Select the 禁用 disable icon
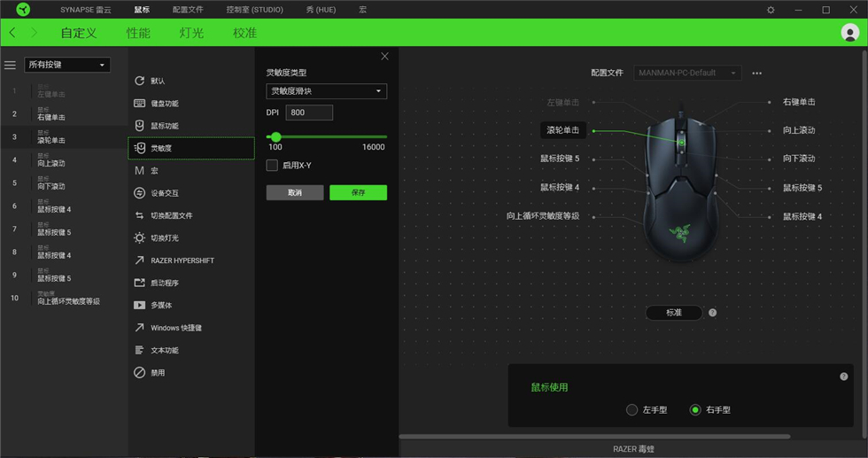868x458 pixels. [x=140, y=373]
